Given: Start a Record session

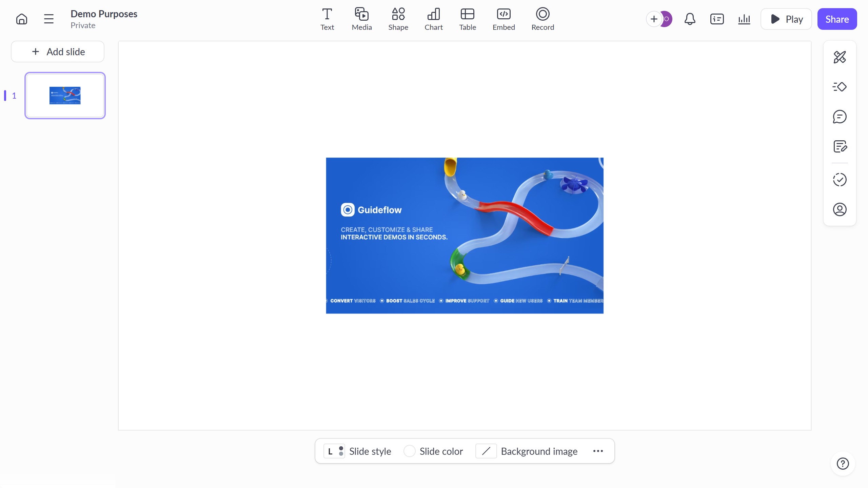Looking at the screenshot, I should click(542, 19).
